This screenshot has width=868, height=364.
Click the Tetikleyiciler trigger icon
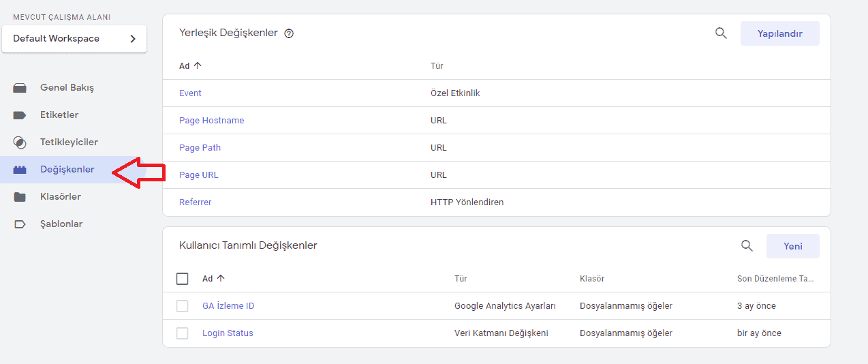(x=20, y=142)
